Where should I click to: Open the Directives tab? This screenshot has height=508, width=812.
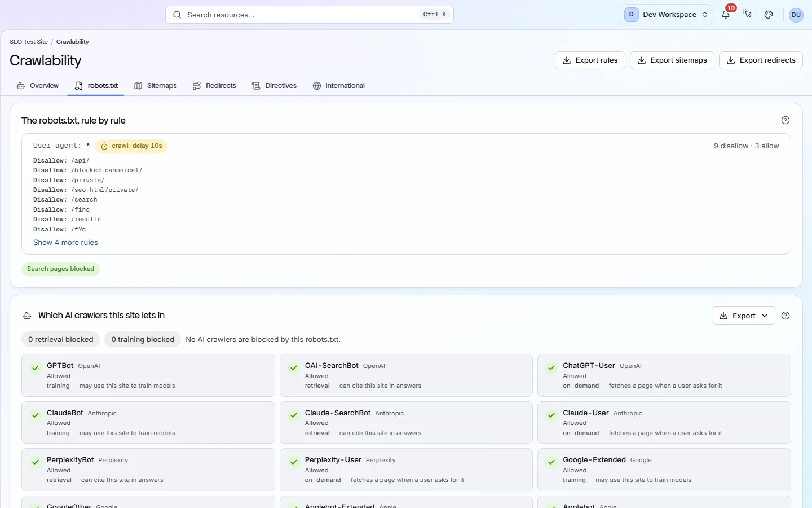point(274,86)
